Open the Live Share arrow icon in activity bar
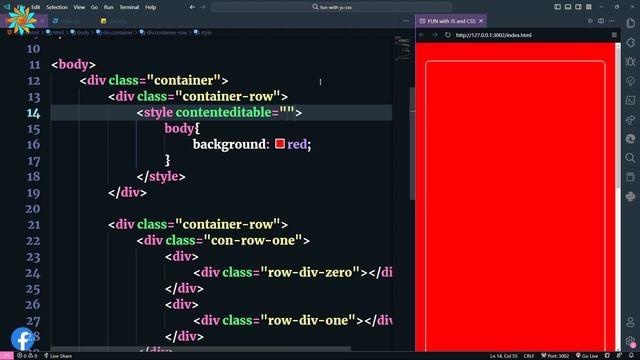Screen dimensions: 640x360 tap(631, 120)
